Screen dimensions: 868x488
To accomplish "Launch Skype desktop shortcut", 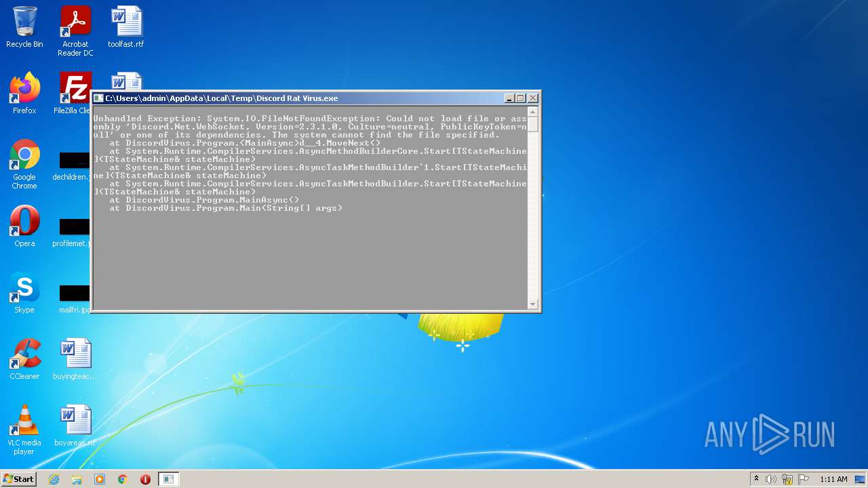I will point(24,293).
